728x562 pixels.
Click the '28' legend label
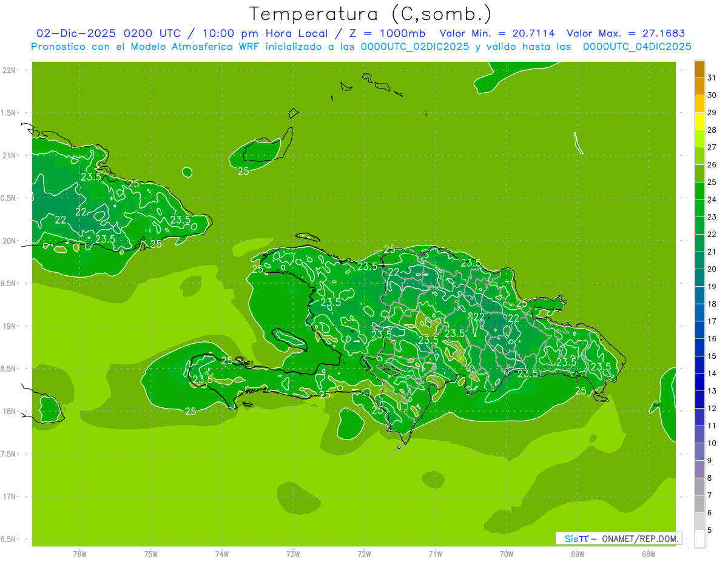pos(712,130)
